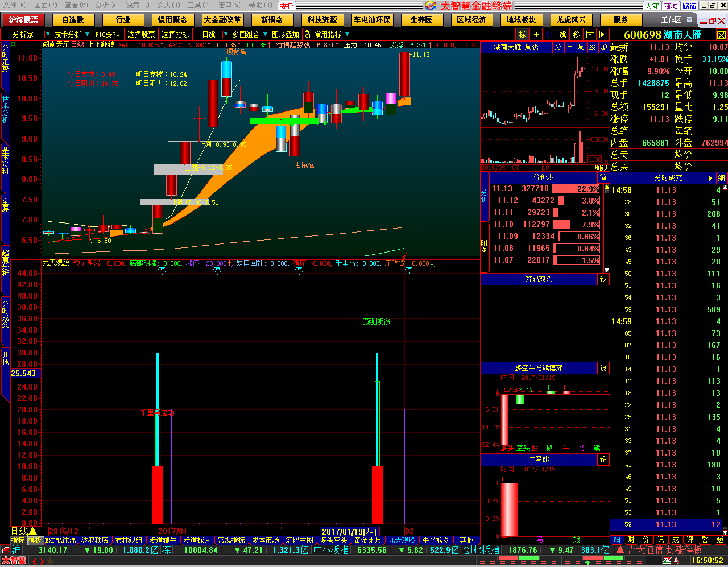Click the collapse-panel icon beside 移
The width and height of the screenshot is (728, 567).
coord(590,34)
